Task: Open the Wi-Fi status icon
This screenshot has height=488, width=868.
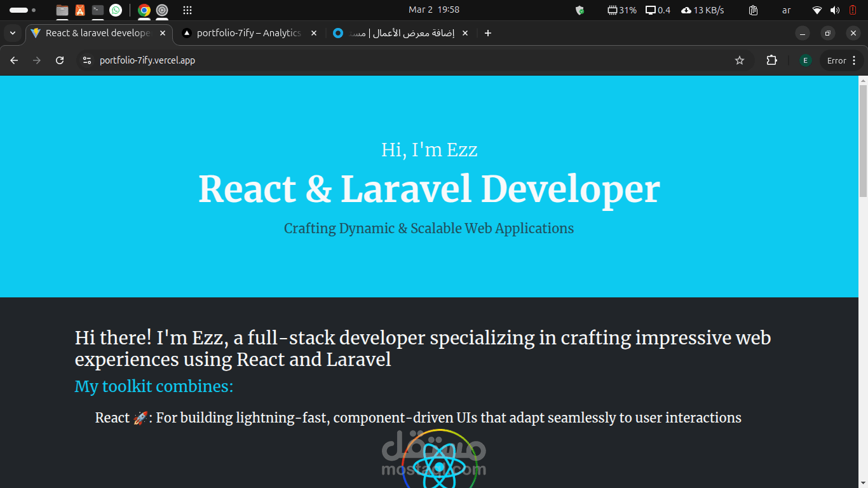Action: tap(817, 10)
